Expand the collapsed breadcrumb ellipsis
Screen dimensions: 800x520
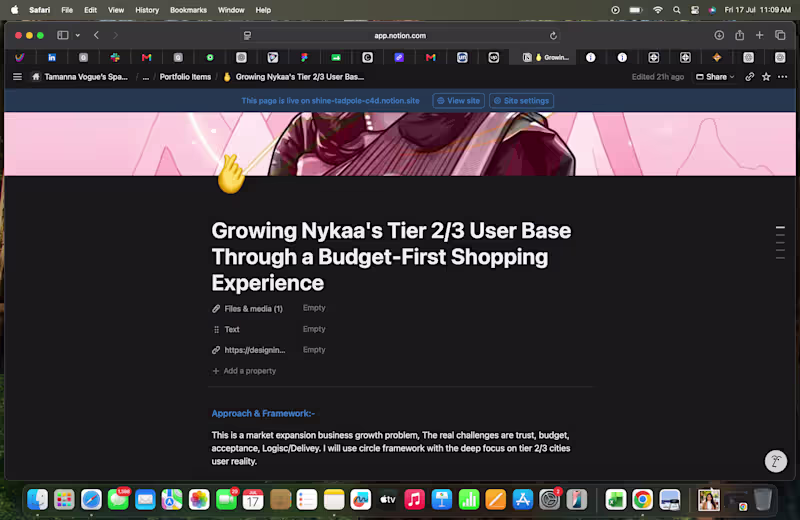[146, 77]
